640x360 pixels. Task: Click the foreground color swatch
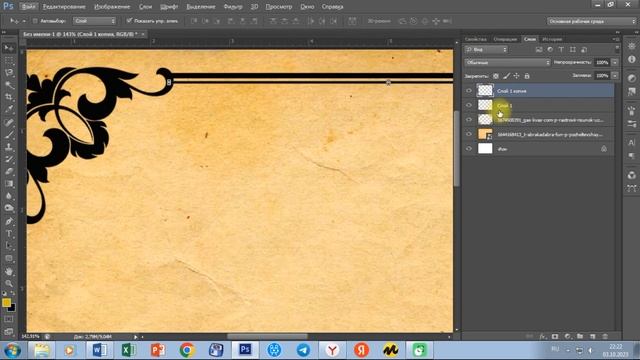(6, 302)
